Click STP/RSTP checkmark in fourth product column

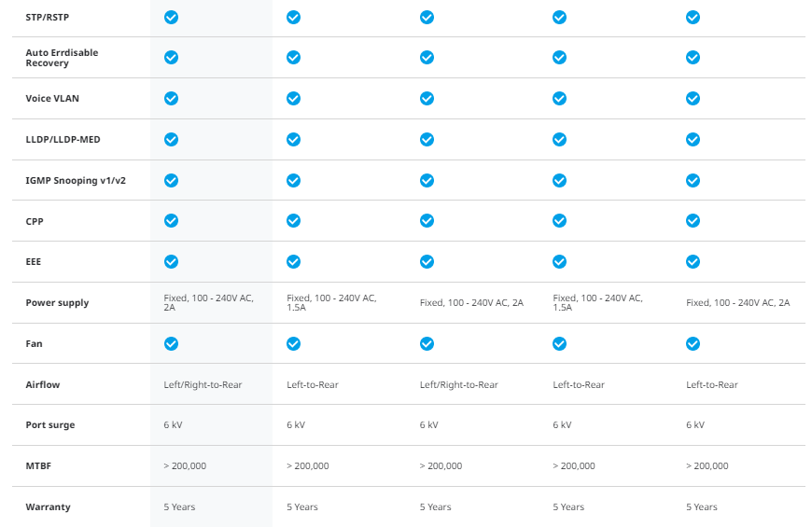[559, 17]
